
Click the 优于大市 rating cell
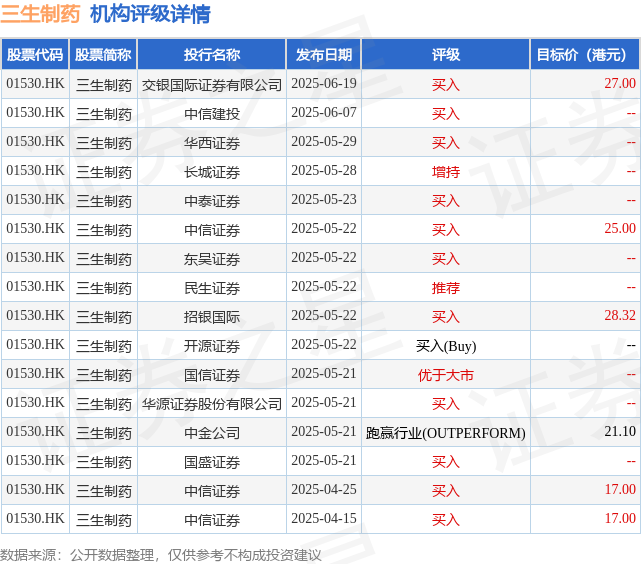coord(446,375)
